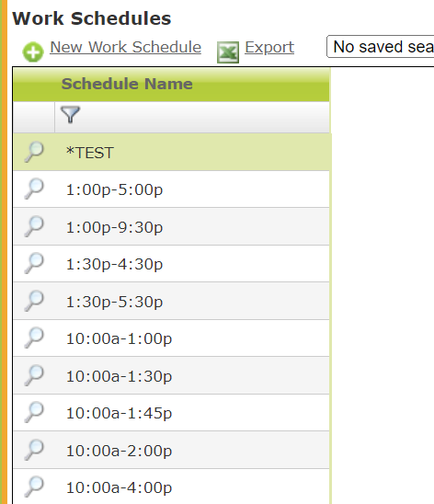Open the magnifier for 10:00a-1:30p

[34, 375]
